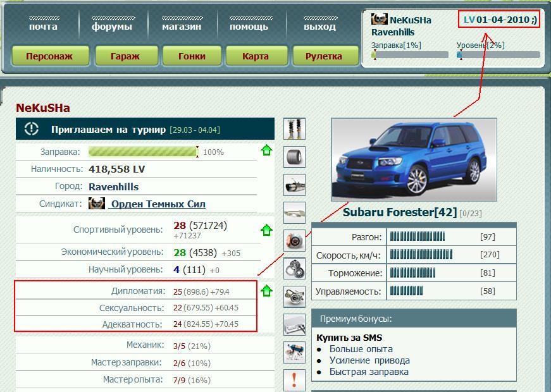This screenshot has width=551, height=392.
Task: Click the Скорость, км/ч stat bar
Action: point(421,254)
